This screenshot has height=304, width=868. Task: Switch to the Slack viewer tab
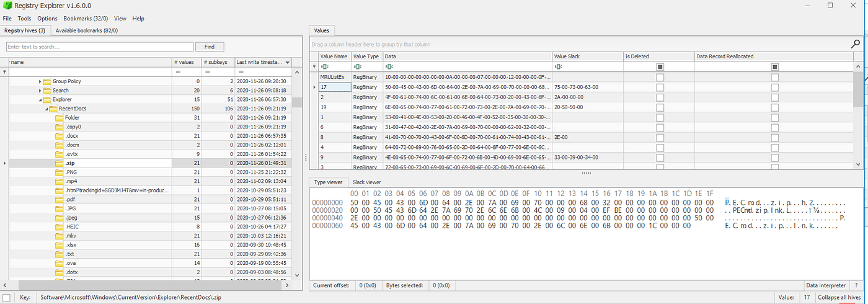point(367,182)
